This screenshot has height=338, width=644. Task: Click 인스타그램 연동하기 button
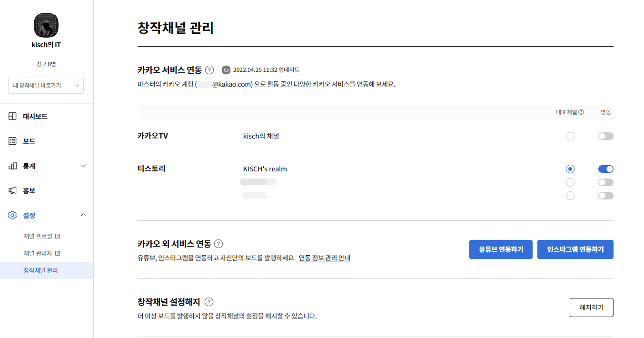pos(575,249)
